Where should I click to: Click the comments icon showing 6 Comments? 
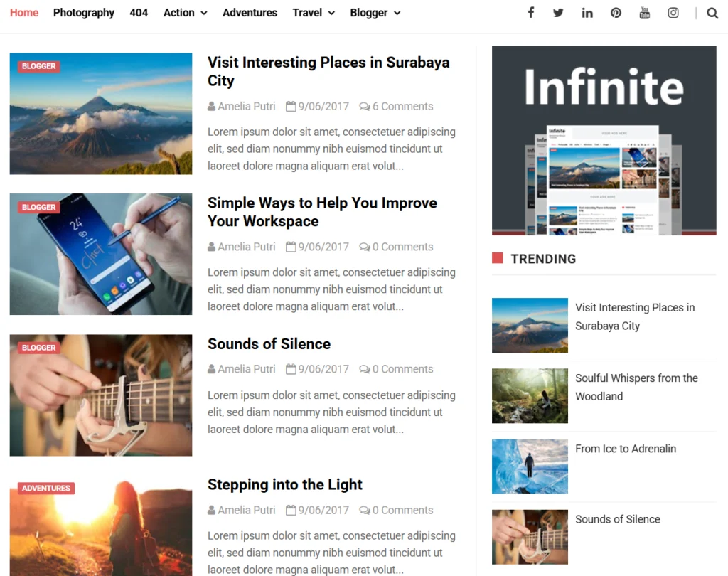365,107
